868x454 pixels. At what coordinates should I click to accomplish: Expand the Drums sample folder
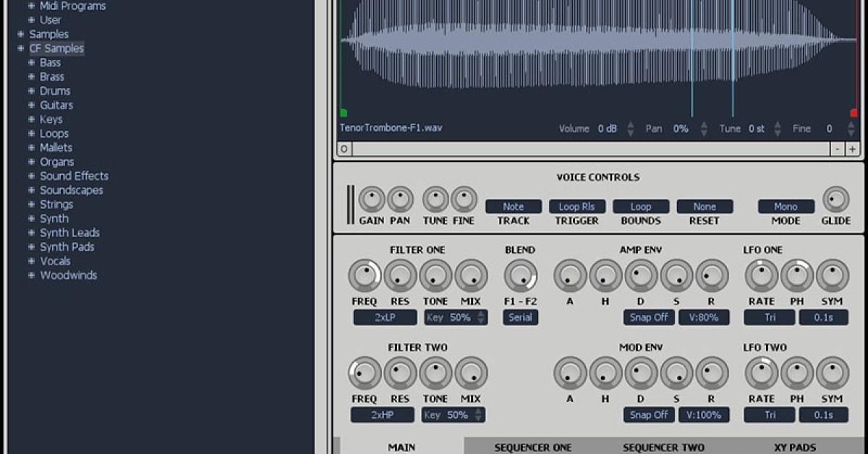[x=32, y=91]
